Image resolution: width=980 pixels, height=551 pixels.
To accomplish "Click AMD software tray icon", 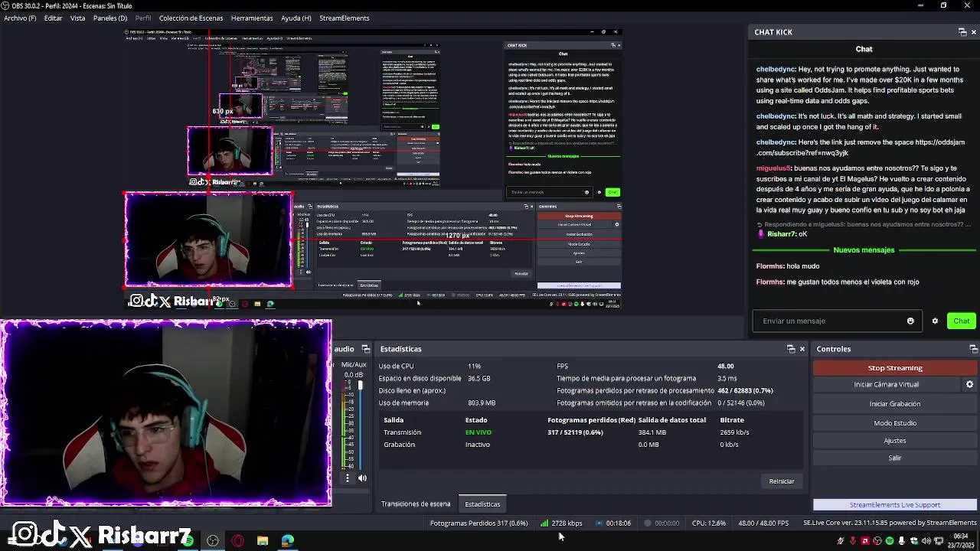I will point(864,541).
